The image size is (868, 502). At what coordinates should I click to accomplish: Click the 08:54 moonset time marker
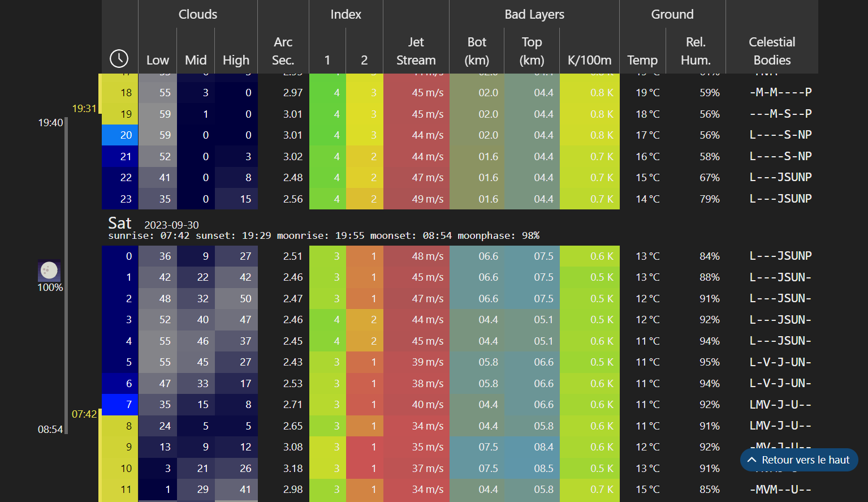pos(50,430)
